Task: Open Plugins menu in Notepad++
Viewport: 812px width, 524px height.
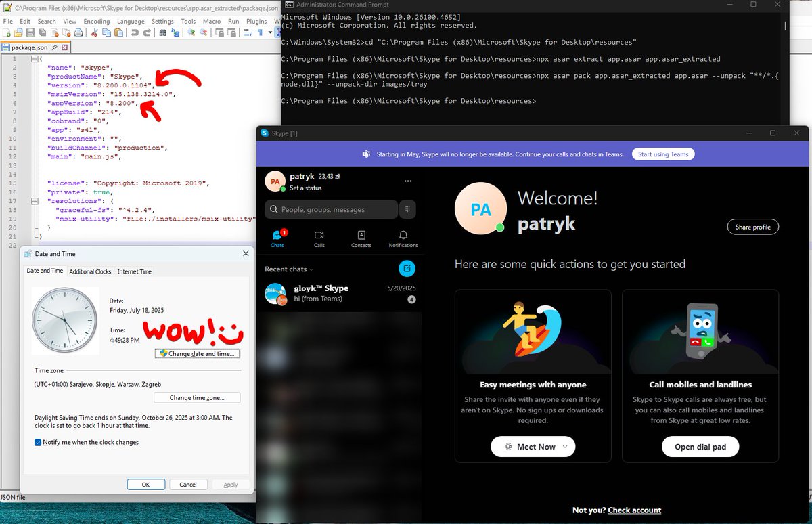Action: (x=256, y=21)
